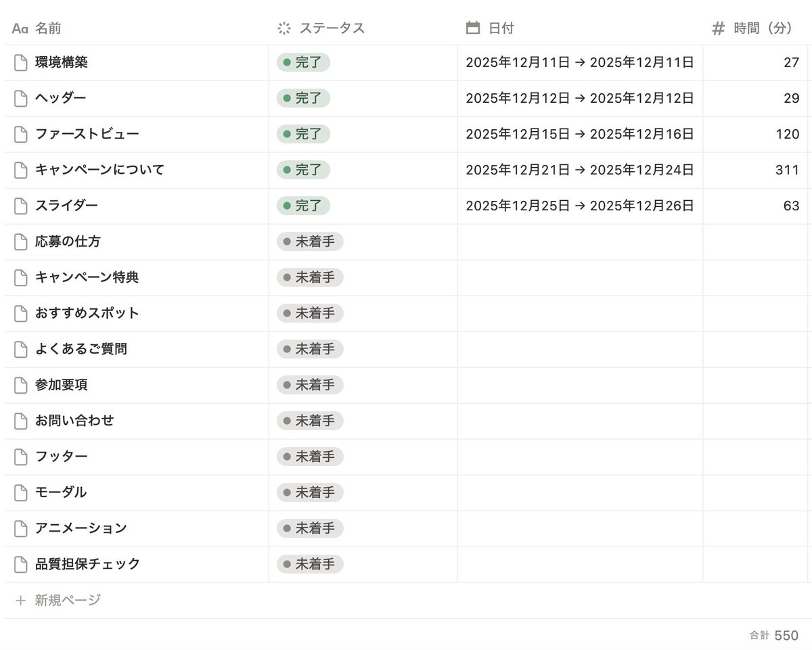
Task: Click the page icon beside お問い合わせ
Action: coord(20,421)
